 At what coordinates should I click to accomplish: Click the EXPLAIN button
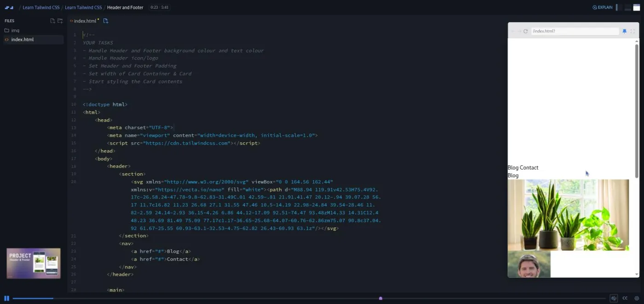pos(603,7)
